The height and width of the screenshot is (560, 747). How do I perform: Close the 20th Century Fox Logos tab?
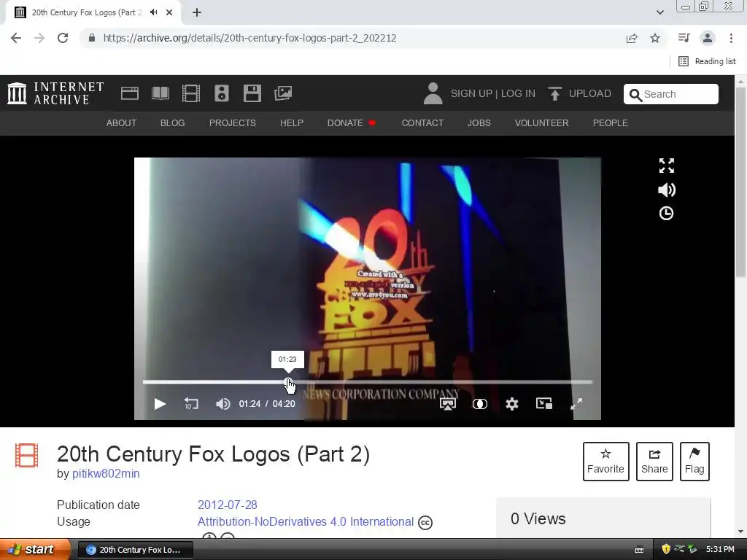169,12
